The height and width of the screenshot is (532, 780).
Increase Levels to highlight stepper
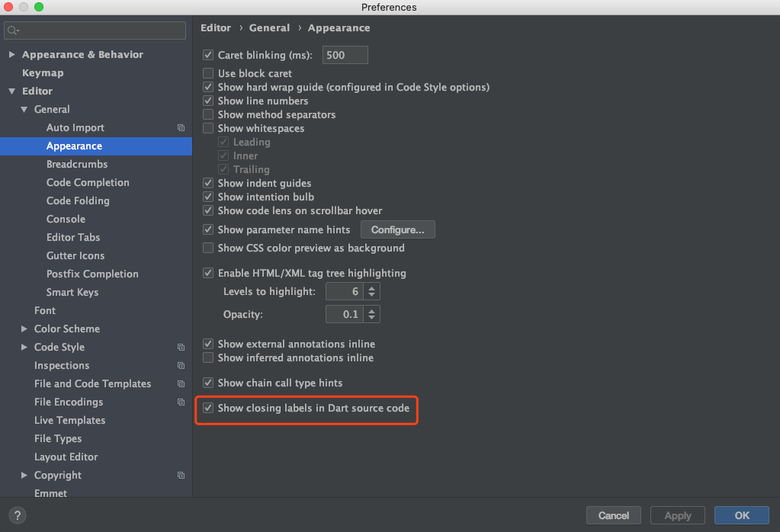tap(371, 288)
